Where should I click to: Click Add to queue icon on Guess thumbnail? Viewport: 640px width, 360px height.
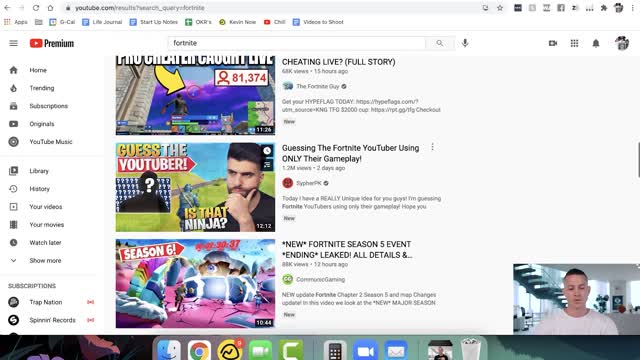[267, 165]
